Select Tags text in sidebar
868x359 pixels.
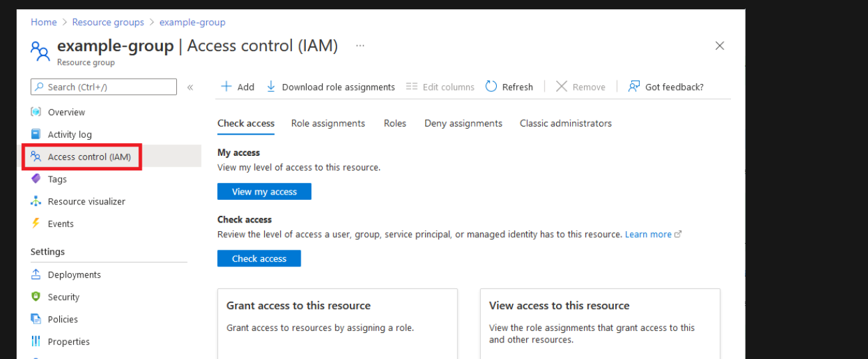point(57,179)
